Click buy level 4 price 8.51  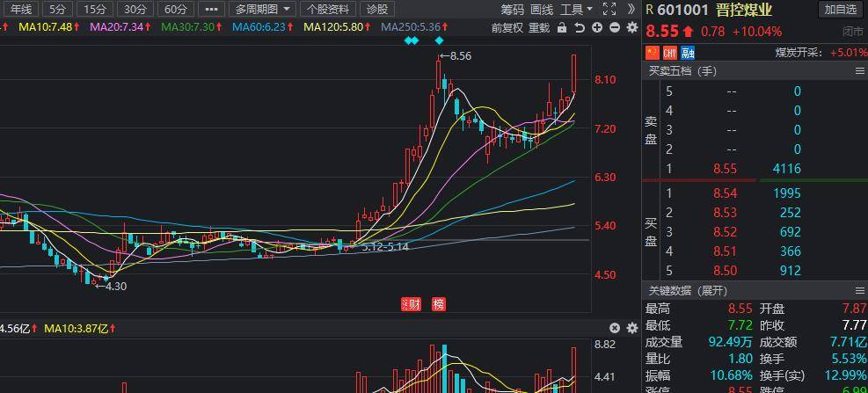(x=726, y=251)
